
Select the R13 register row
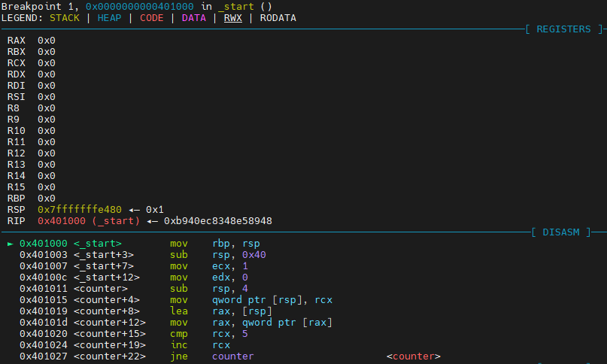click(x=32, y=164)
